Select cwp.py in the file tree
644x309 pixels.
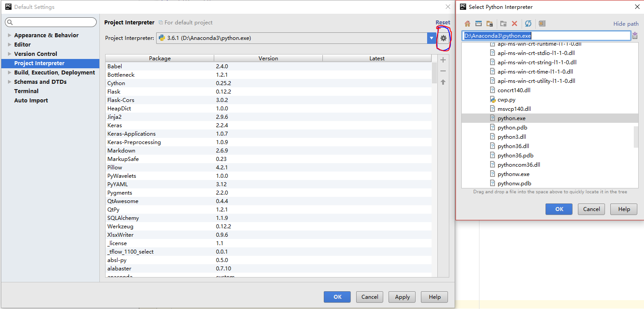point(507,100)
